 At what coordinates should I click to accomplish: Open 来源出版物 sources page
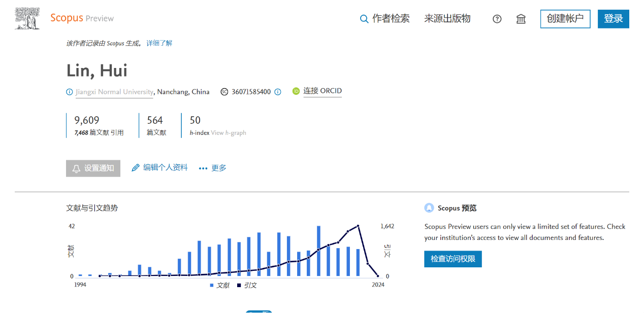click(x=447, y=19)
